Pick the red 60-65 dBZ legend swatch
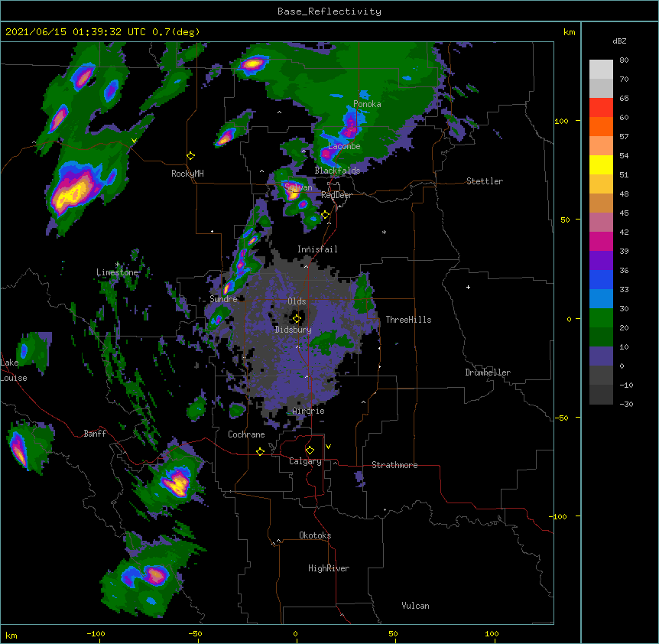The width and height of the screenshot is (659, 644). (x=601, y=108)
